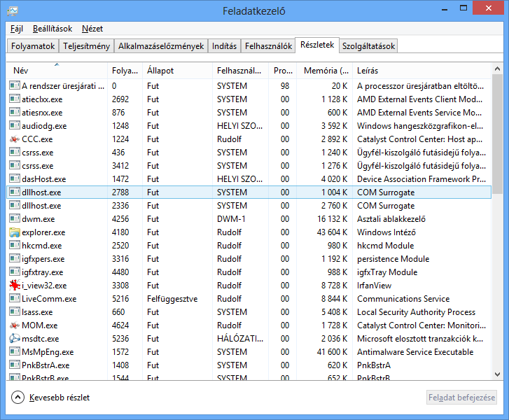Click the LiveComm.exe process icon
Screen dimensions: 509x420
(x=15, y=298)
